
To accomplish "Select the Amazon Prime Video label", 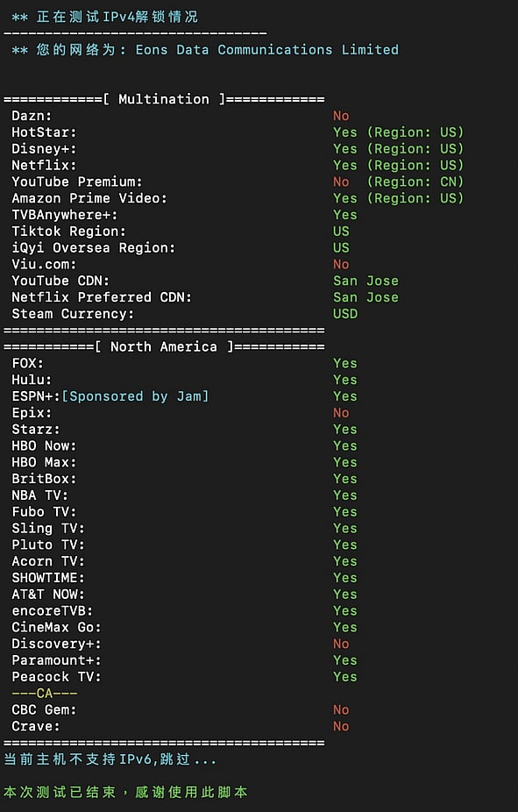I will [89, 198].
